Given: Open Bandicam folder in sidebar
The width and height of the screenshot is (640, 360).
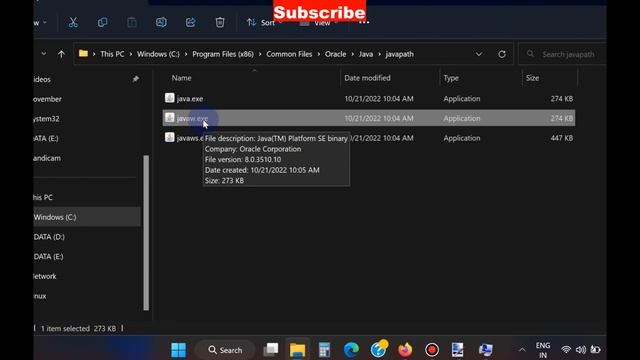Looking at the screenshot, I should 47,158.
